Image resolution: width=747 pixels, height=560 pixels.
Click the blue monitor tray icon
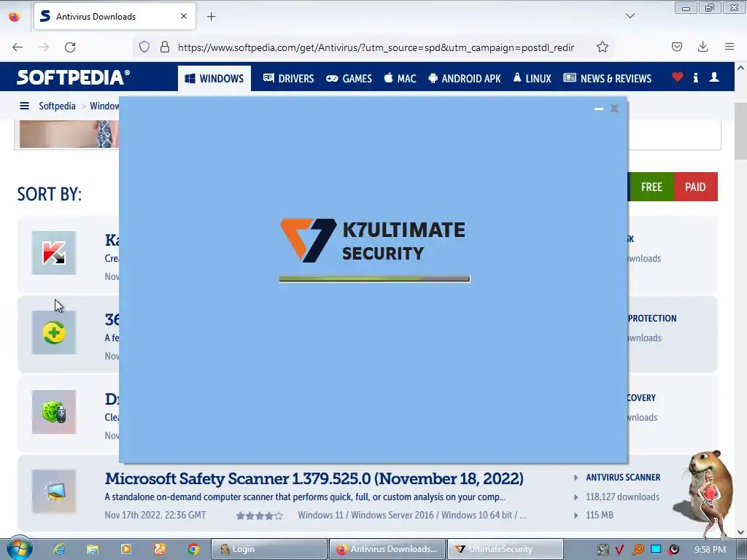coord(656,549)
